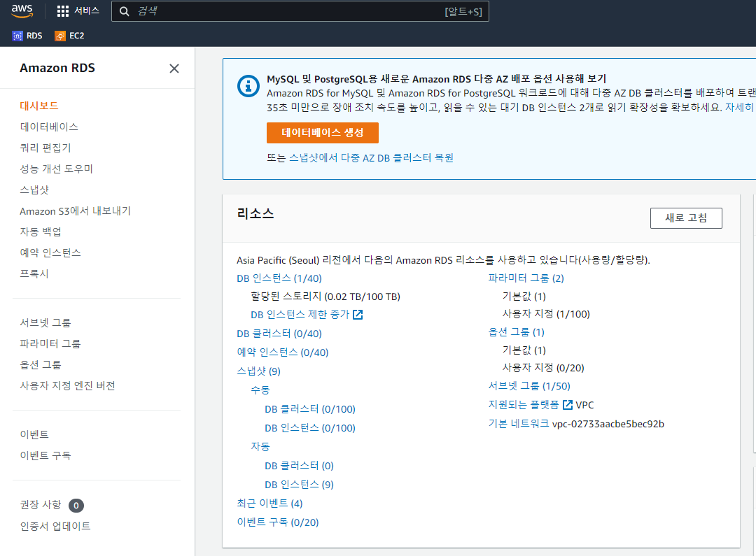The height and width of the screenshot is (556, 756).
Task: Open 데이터베이스 in the sidebar
Action: tap(49, 127)
